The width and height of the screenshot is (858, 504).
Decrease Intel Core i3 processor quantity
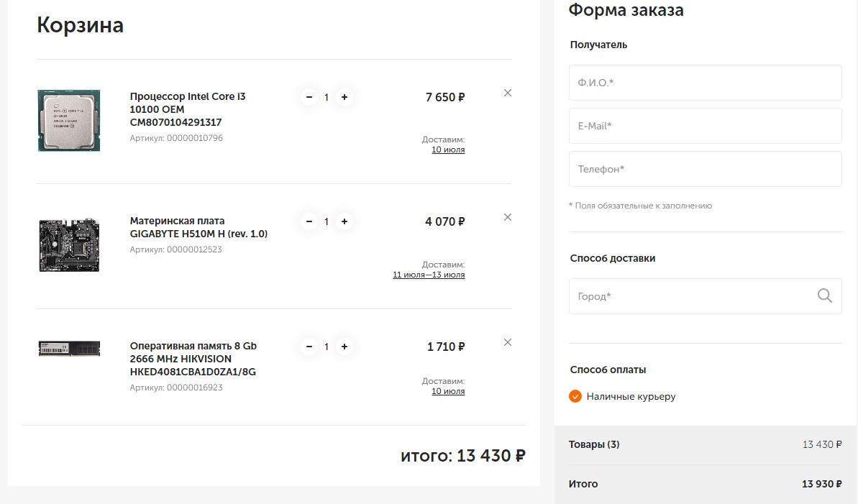309,97
